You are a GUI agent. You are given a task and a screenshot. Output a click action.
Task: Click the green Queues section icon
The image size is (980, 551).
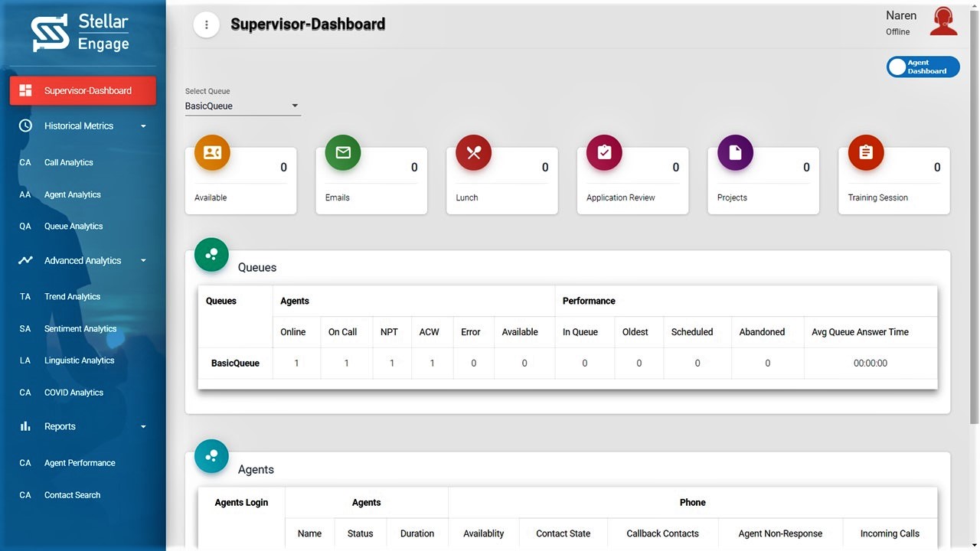(211, 255)
